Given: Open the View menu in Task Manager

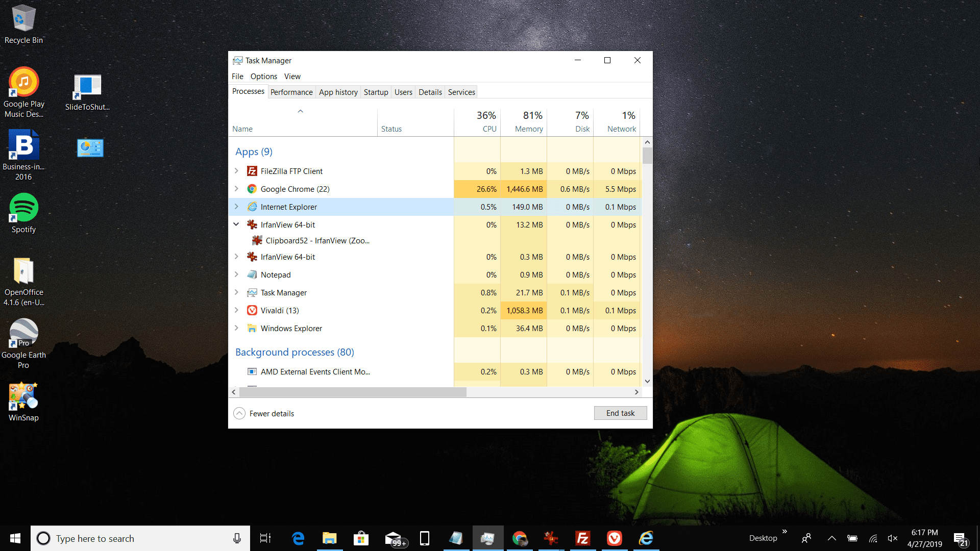Looking at the screenshot, I should pos(291,76).
